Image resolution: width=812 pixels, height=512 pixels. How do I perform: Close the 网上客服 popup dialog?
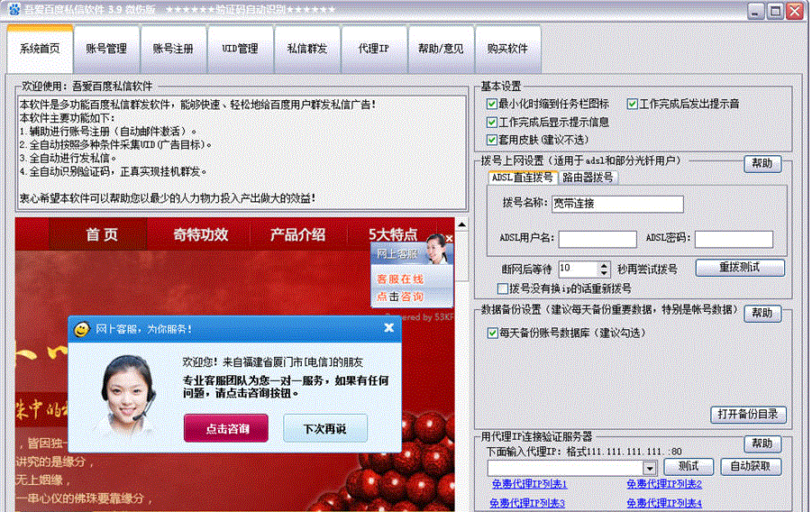coord(389,327)
